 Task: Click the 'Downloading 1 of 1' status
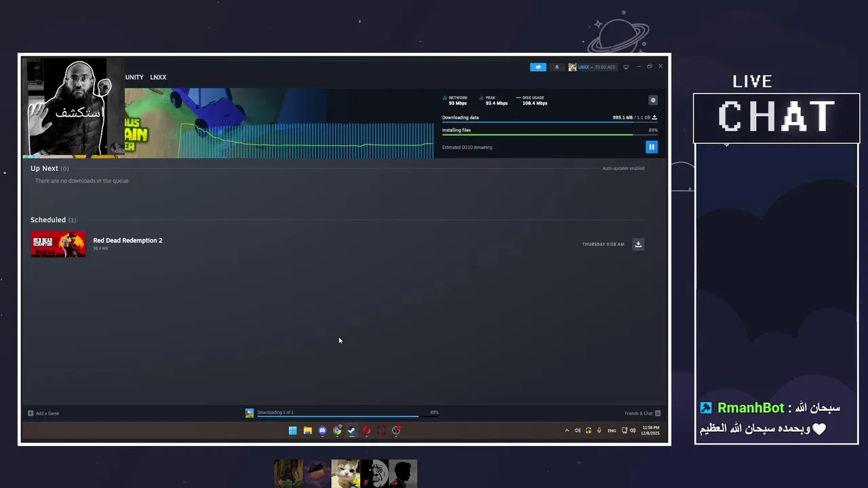point(275,412)
